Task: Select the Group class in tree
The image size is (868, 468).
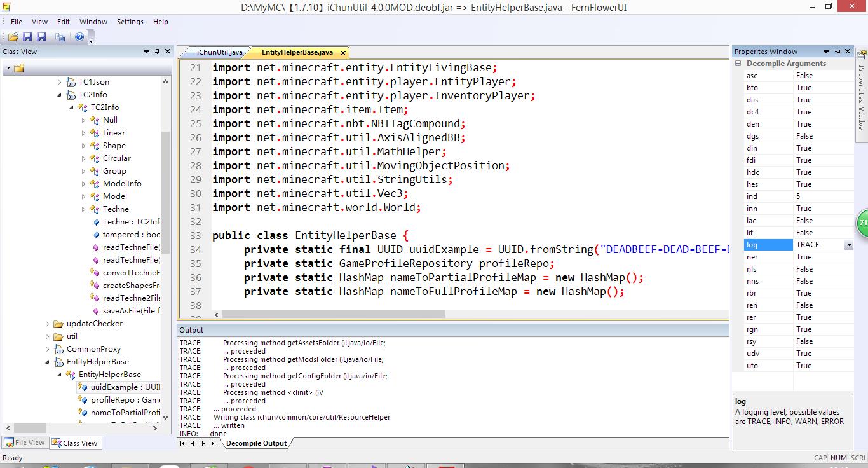Action: (x=114, y=171)
